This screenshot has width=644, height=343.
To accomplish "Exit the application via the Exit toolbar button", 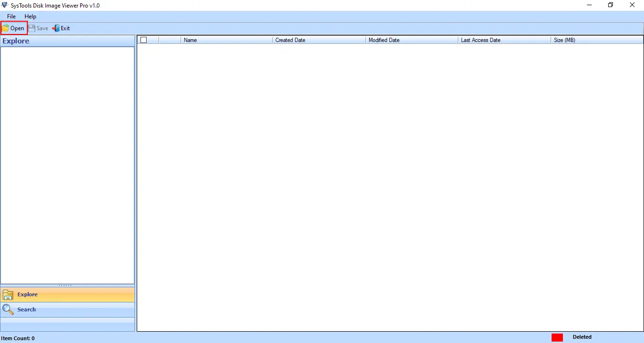I will coord(61,28).
